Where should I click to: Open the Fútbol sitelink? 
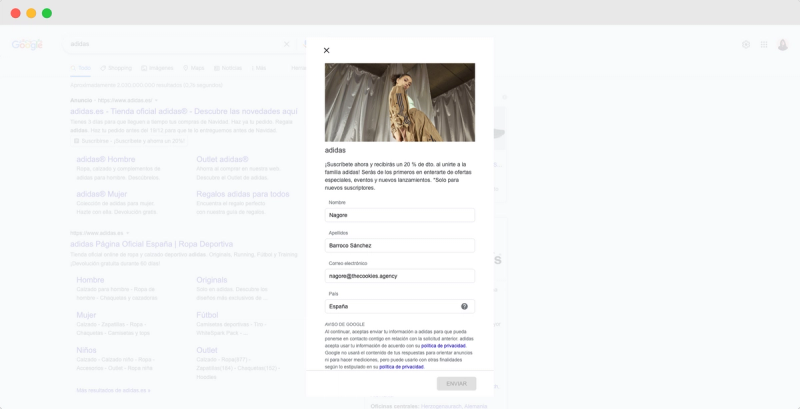click(x=207, y=315)
